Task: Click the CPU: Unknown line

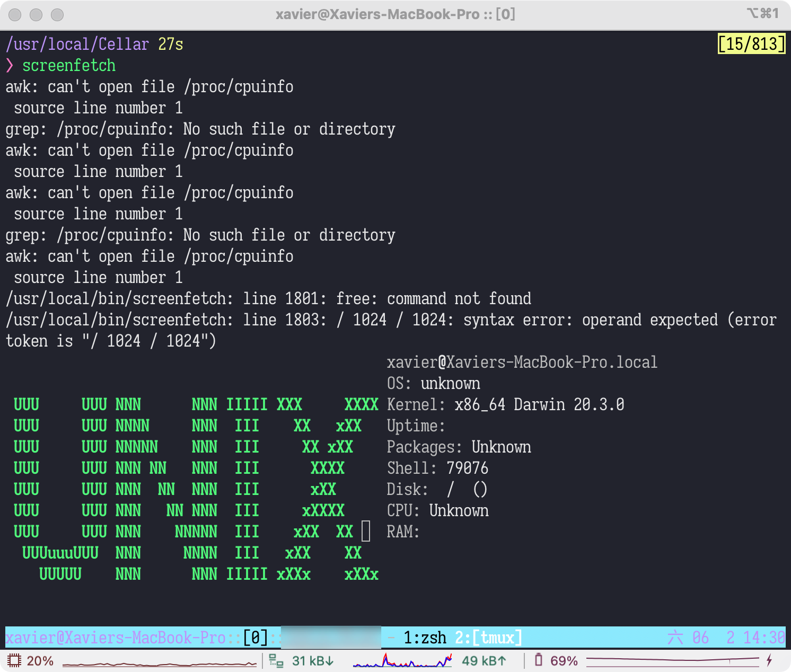Action: tap(438, 510)
